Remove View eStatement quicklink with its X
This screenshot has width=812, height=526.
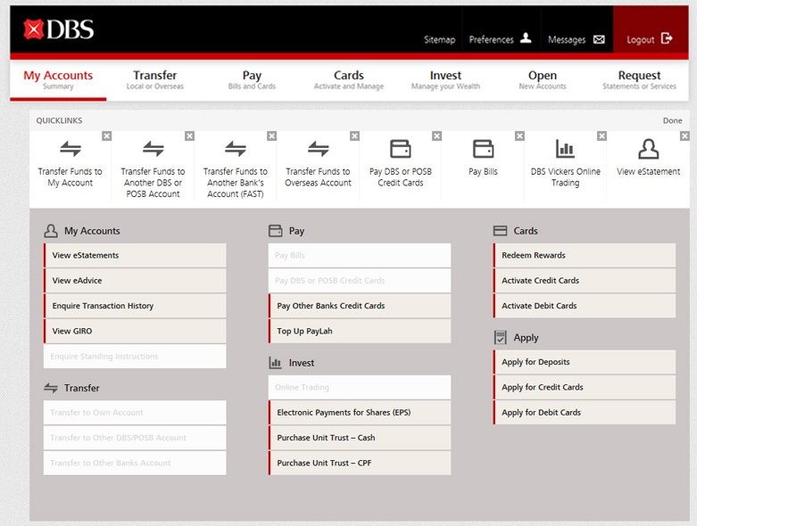[684, 136]
